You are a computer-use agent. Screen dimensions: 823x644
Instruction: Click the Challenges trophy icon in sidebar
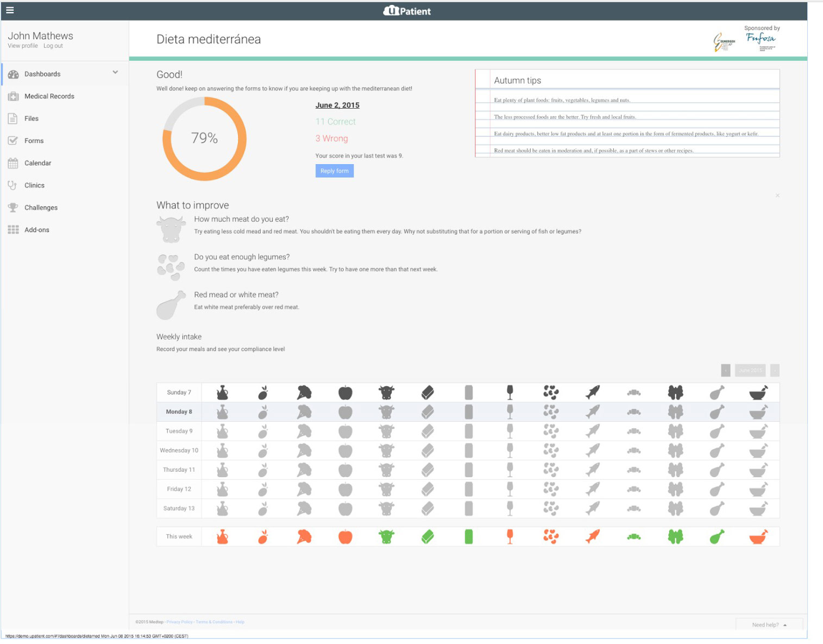(13, 208)
